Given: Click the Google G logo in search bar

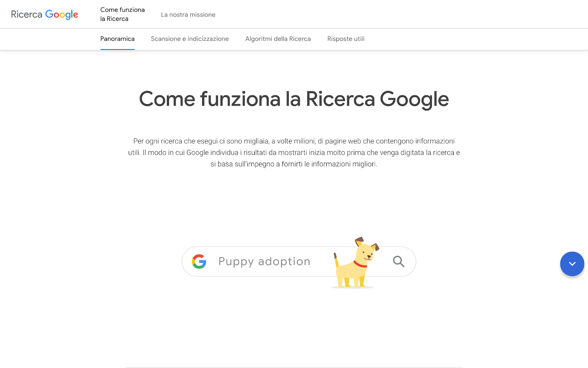Looking at the screenshot, I should pyautogui.click(x=199, y=261).
